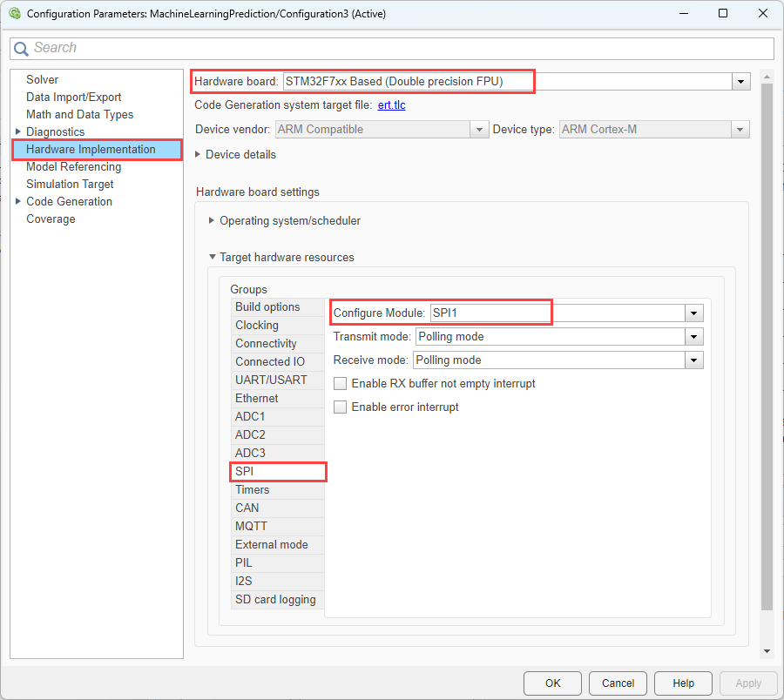Open the Transmit mode dropdown
The image size is (784, 700).
694,336
